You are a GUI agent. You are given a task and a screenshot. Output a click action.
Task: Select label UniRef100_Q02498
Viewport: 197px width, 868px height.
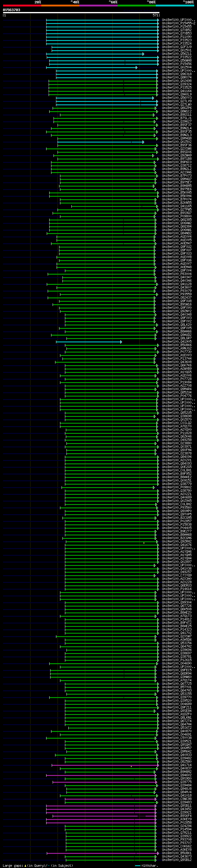(x=177, y=81)
